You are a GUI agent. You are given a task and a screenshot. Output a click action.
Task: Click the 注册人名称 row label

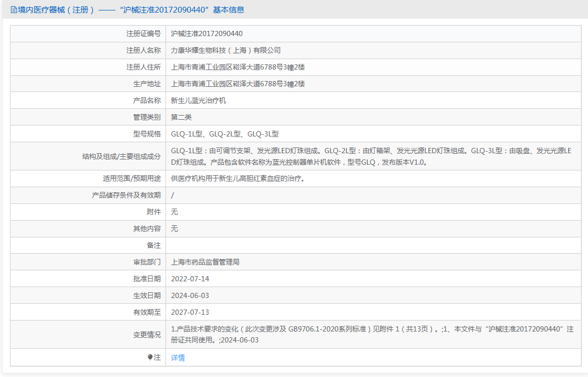(144, 50)
